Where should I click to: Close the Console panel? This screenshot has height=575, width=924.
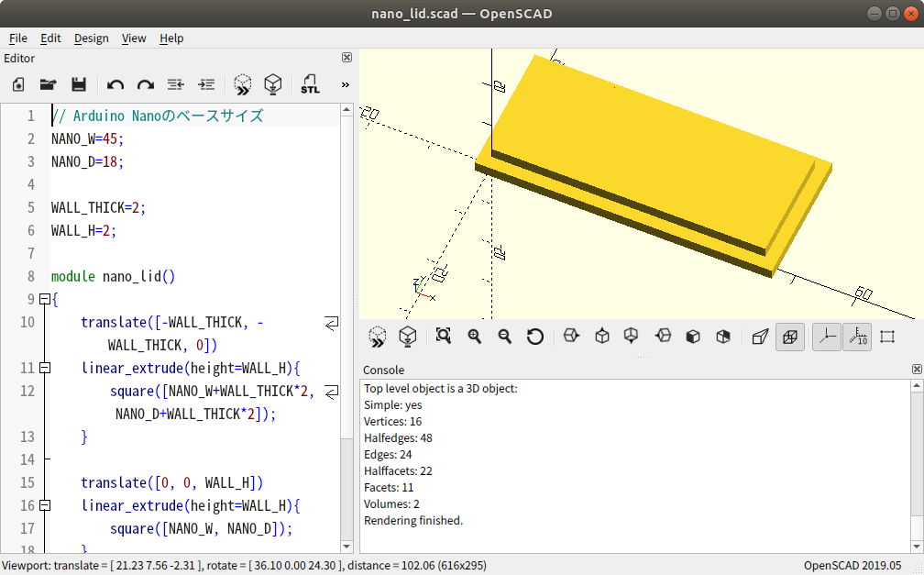[916, 369]
